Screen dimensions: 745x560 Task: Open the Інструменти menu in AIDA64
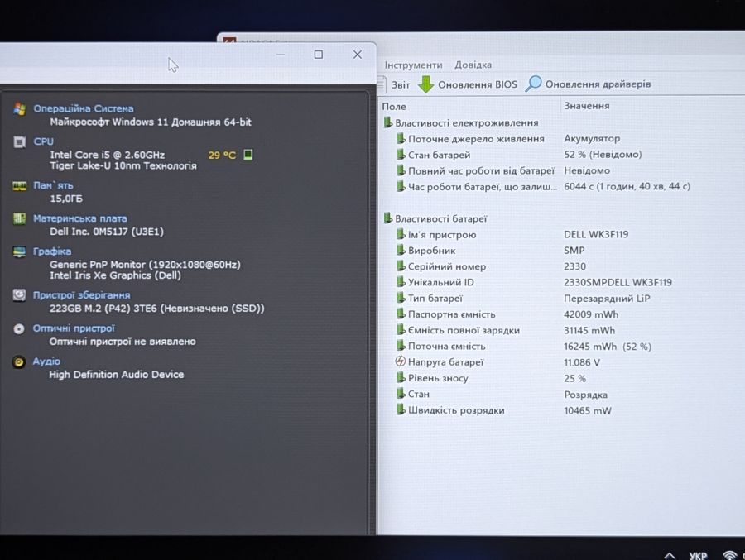click(x=413, y=65)
